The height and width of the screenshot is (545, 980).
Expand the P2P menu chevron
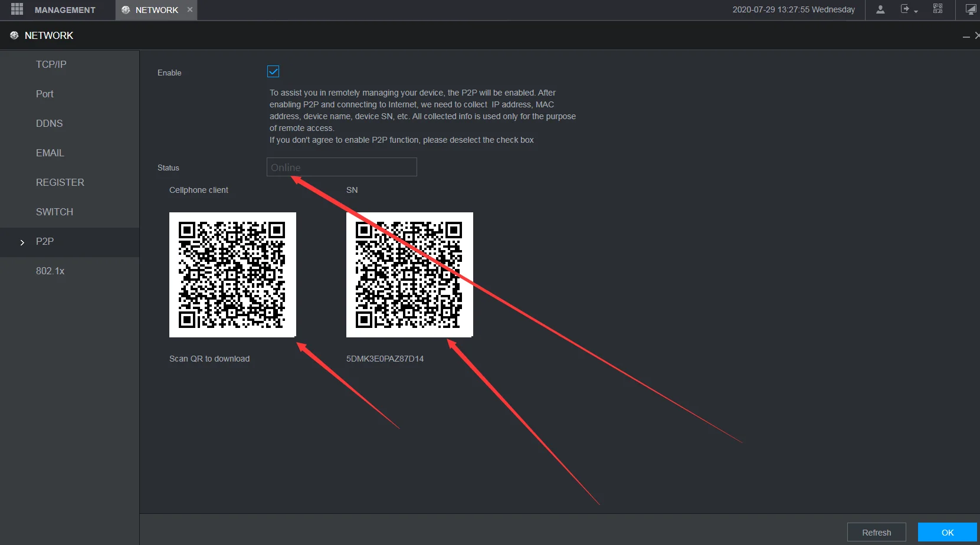tap(22, 242)
